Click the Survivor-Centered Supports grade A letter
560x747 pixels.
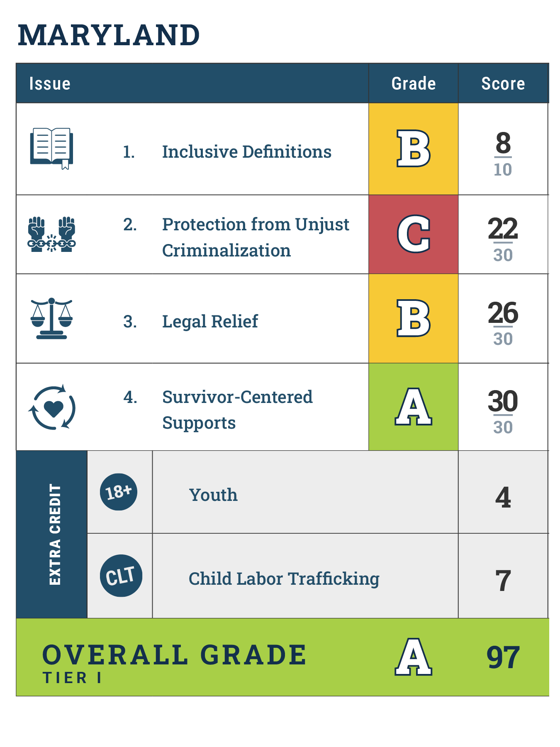(413, 407)
